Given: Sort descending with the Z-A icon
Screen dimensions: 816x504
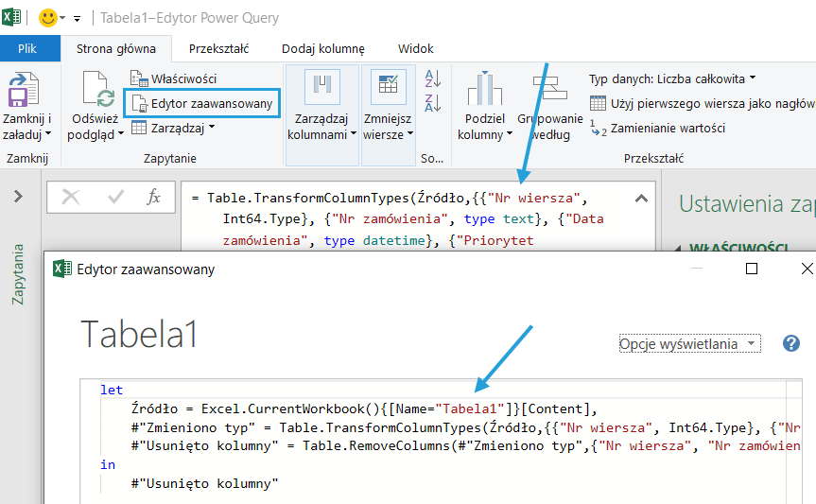Looking at the screenshot, I should tap(433, 101).
